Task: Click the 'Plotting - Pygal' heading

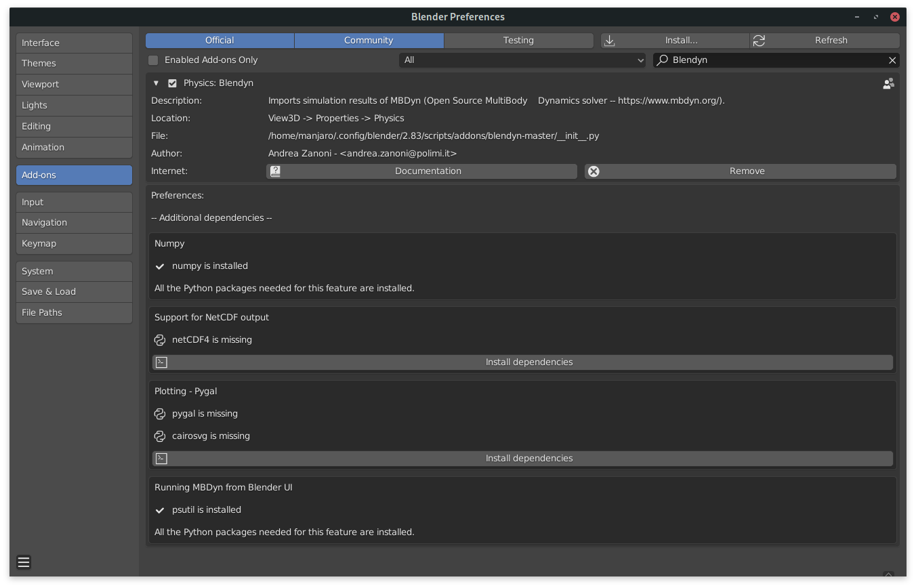Action: coord(186,392)
